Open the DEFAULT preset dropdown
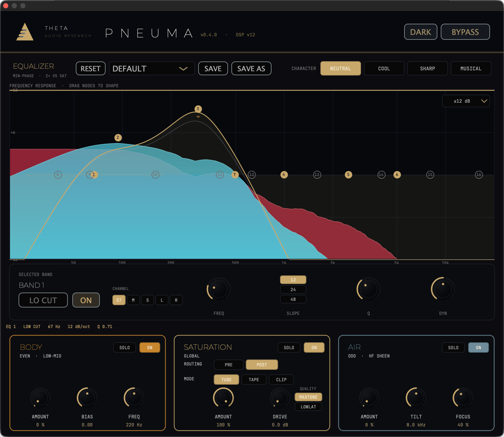Viewport: 504px width, 437px height. [x=152, y=69]
